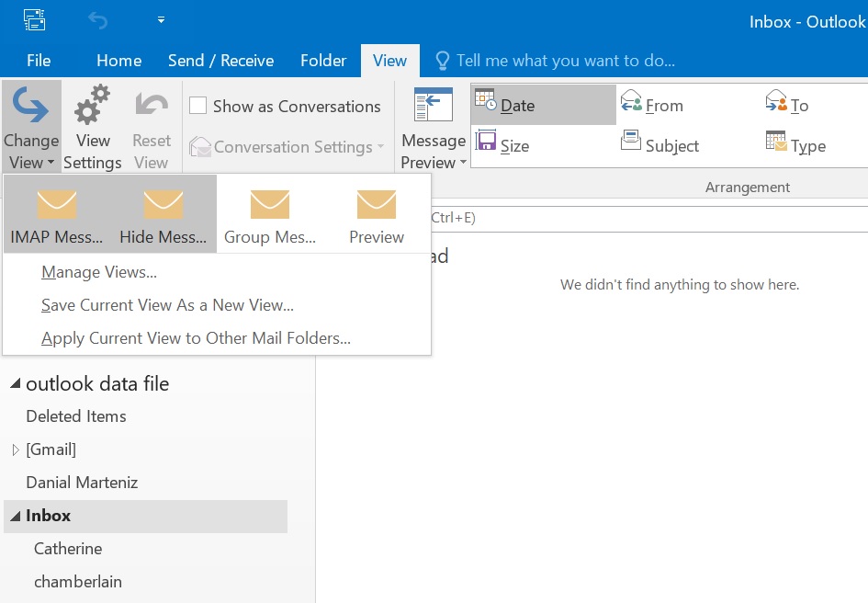Open the Catherine subfolder
Image resolution: width=868 pixels, height=603 pixels.
point(68,549)
